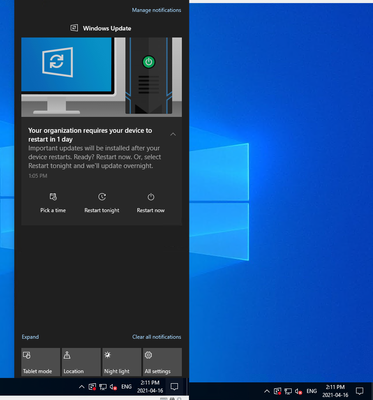Click the Action Center icon under the notification panel

tap(174, 387)
